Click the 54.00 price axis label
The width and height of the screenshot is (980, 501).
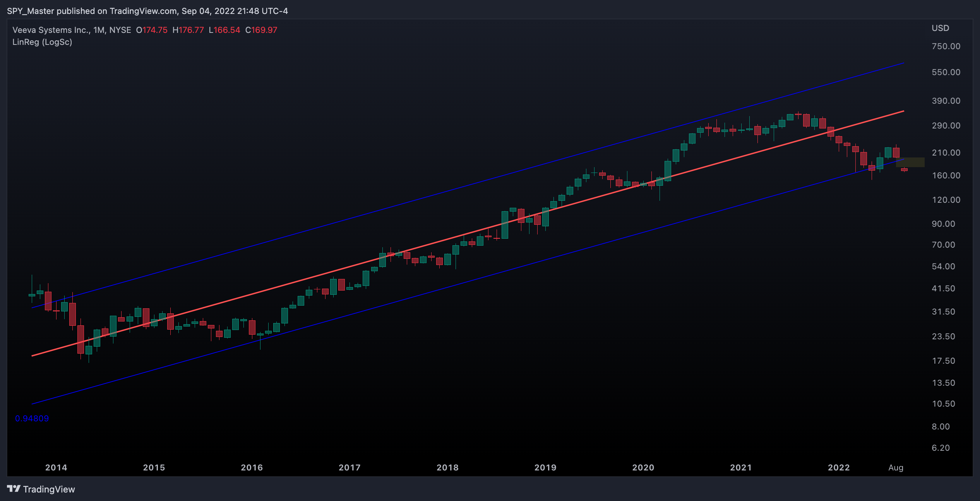point(944,267)
